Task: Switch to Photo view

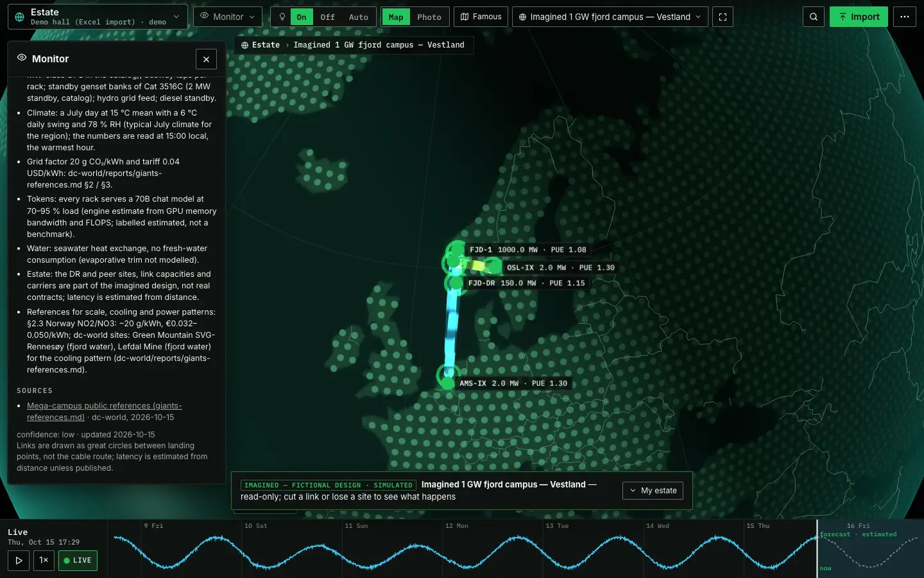Action: click(429, 17)
